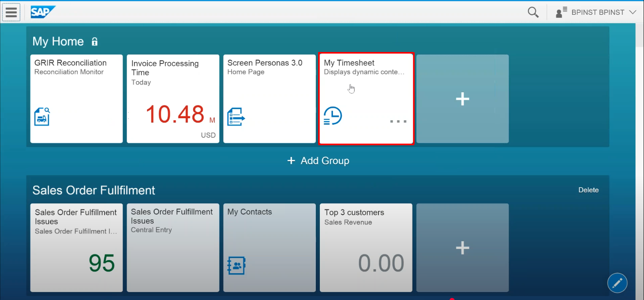Viewport: 644px width, 300px height.
Task: Click the GR/IR Reconciliation truck document icon
Action: pyautogui.click(x=42, y=117)
